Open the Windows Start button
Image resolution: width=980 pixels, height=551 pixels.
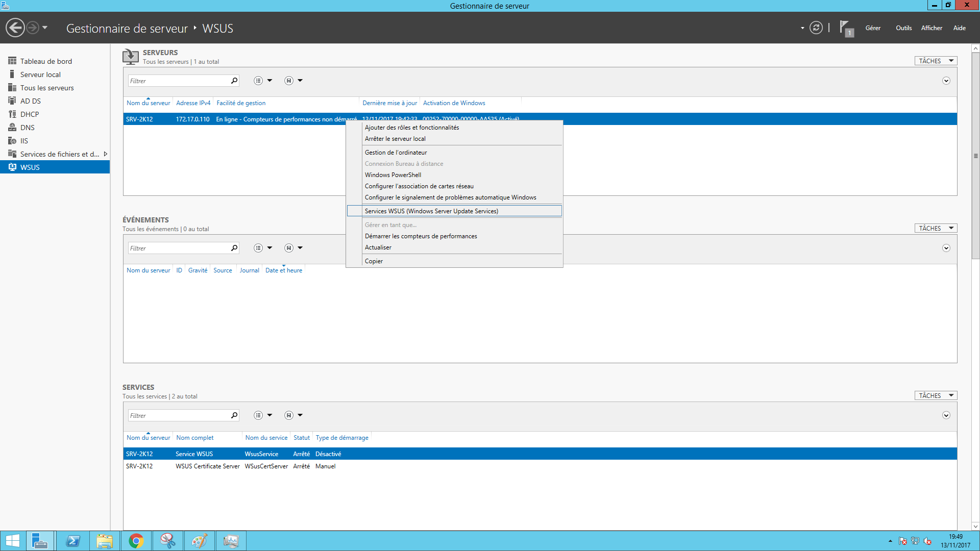[x=12, y=541]
